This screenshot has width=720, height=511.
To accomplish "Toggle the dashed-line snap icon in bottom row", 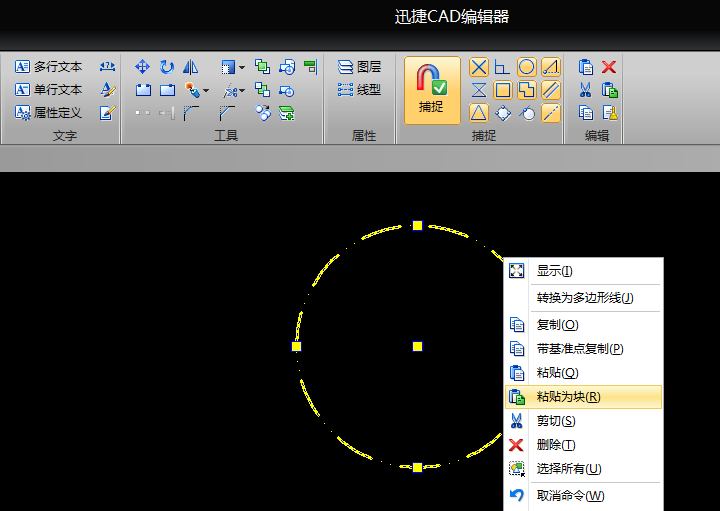I will pyautogui.click(x=551, y=113).
